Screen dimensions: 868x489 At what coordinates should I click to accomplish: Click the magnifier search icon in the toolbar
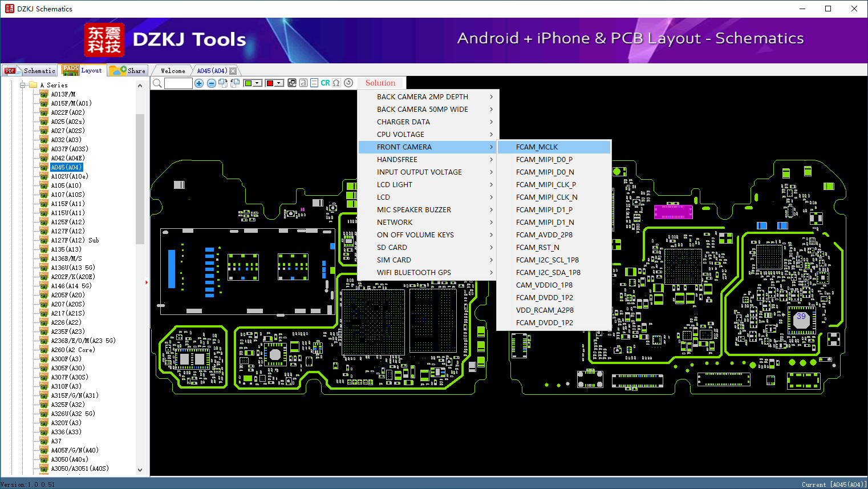(x=157, y=83)
